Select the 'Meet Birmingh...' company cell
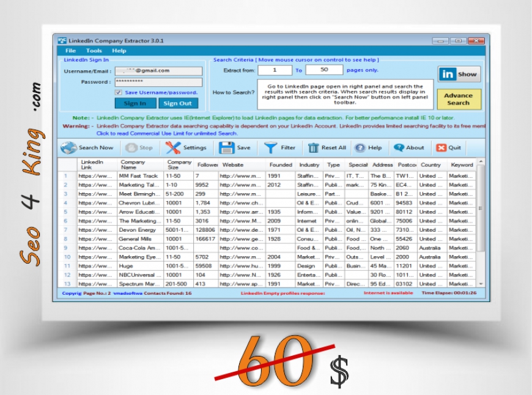The height and width of the screenshot is (395, 532). pyautogui.click(x=140, y=194)
